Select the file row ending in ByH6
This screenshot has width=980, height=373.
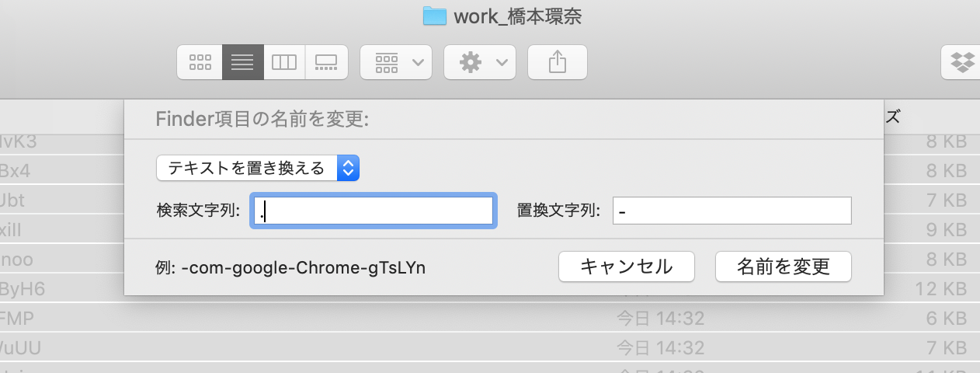coord(22,289)
